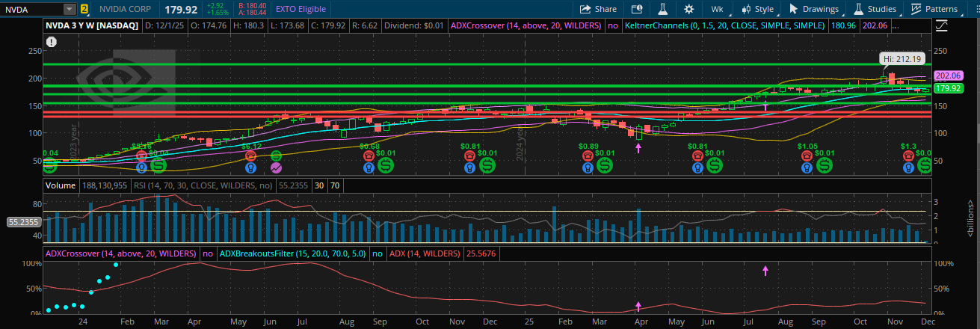This screenshot has height=329, width=980.
Task: Click the blue bulb icon below $1.05 earnings
Action: (807, 168)
